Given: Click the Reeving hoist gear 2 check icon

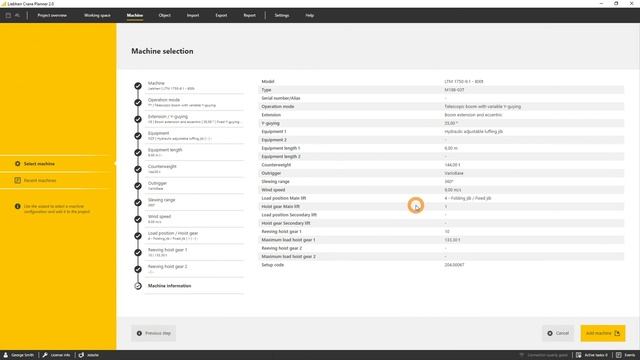Looking at the screenshot, I should tap(138, 269).
